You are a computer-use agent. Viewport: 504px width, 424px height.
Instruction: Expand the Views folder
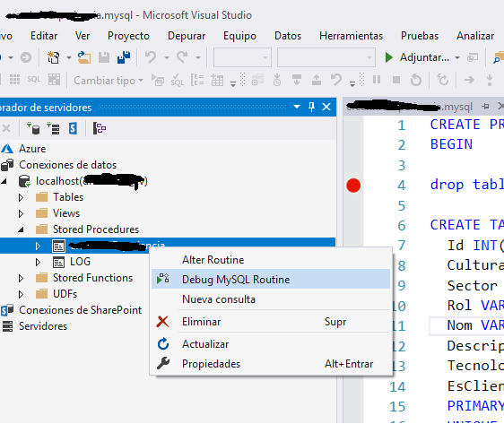[x=21, y=213]
